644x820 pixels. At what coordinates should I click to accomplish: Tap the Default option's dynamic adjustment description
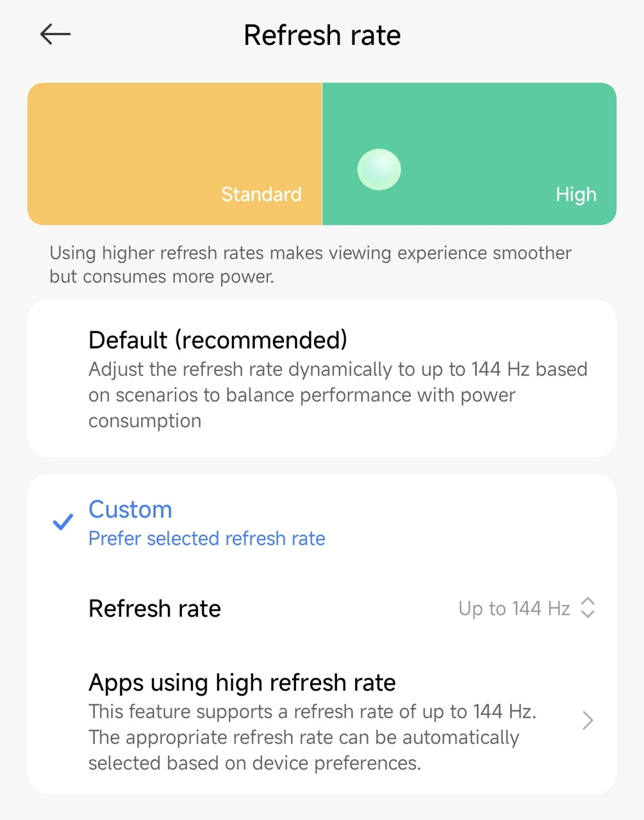337,395
